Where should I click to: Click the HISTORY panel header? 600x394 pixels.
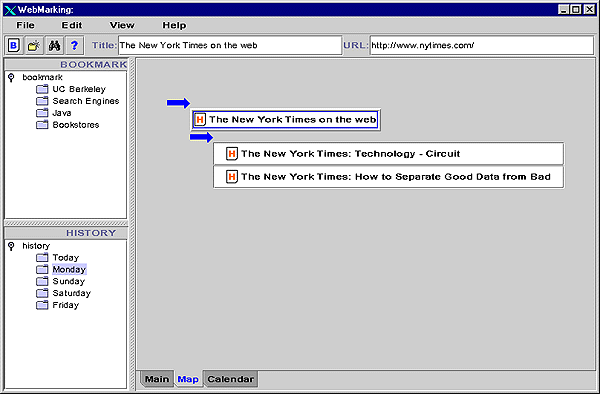pos(66,233)
